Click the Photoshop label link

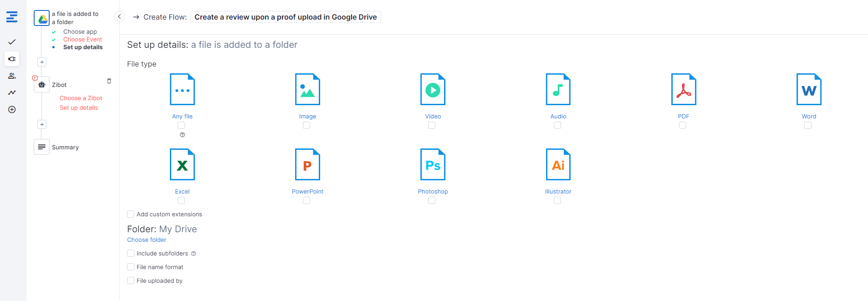coord(433,192)
